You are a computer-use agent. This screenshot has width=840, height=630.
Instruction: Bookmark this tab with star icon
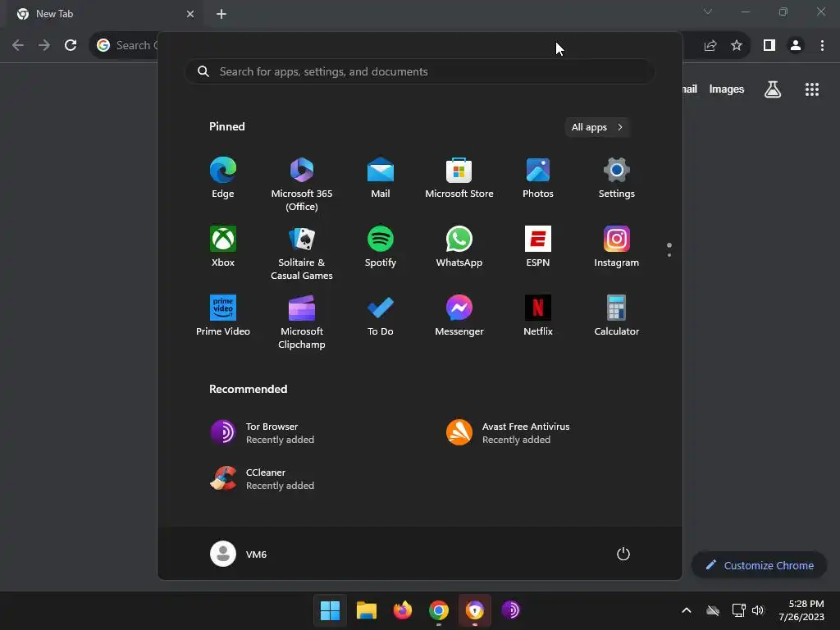[737, 46]
